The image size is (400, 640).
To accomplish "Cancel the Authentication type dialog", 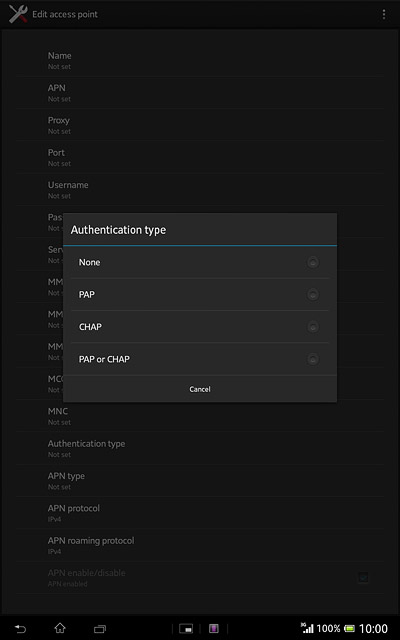I will [x=200, y=389].
